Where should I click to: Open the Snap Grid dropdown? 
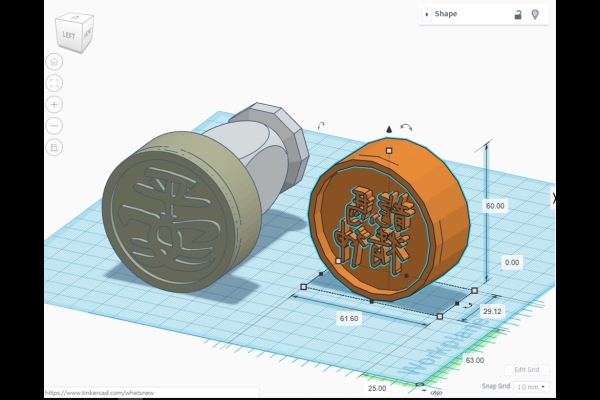click(530, 386)
